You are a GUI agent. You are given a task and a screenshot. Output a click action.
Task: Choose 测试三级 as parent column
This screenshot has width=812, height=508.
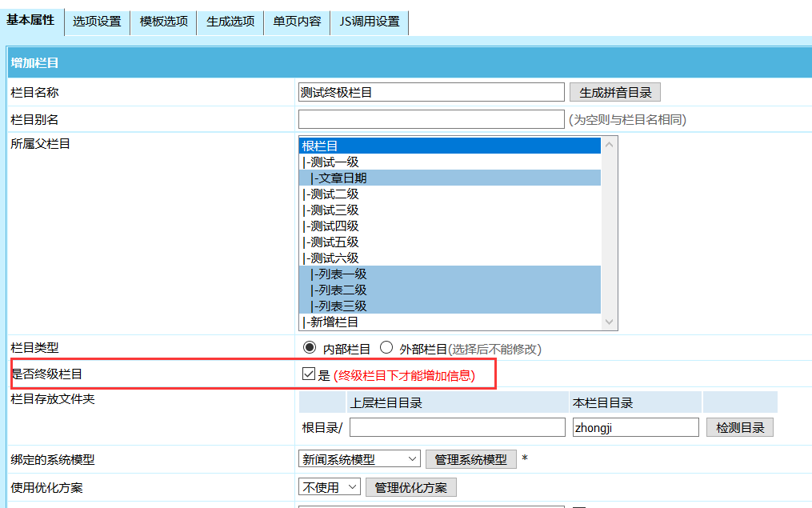[x=450, y=210]
